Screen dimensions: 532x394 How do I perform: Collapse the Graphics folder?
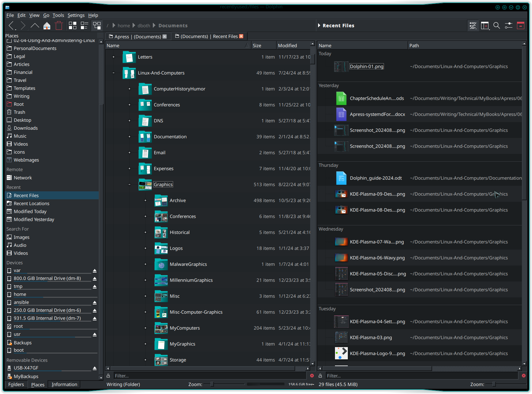129,185
